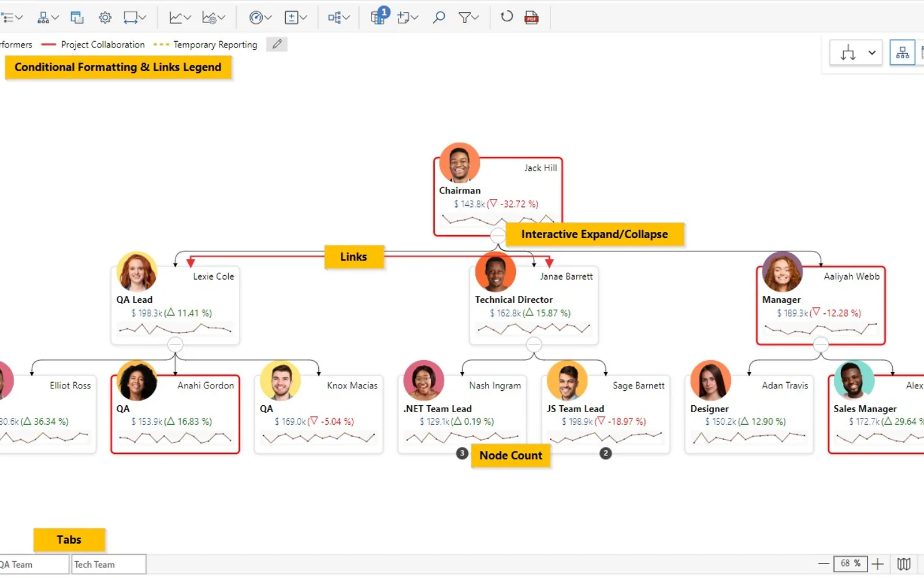Zoom out with the minus button
Viewport: 924px width, 578px height.
[x=824, y=564]
